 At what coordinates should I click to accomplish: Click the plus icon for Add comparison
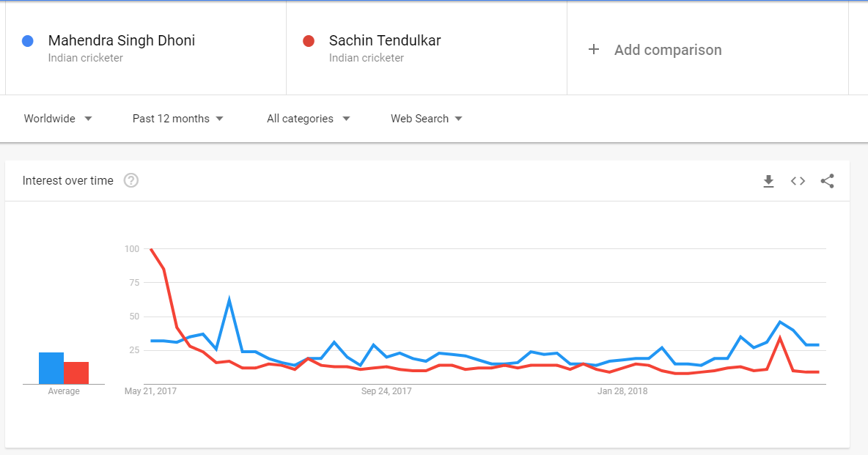[593, 49]
